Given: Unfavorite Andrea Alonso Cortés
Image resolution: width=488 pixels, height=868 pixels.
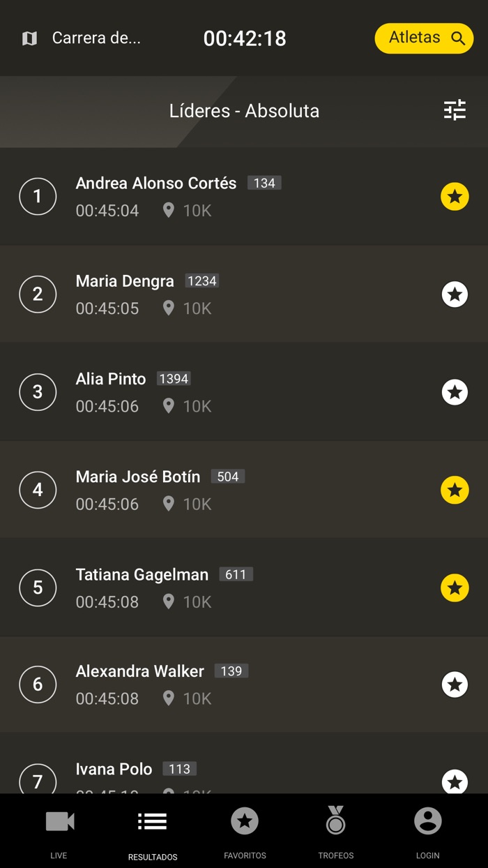Looking at the screenshot, I should click(455, 196).
